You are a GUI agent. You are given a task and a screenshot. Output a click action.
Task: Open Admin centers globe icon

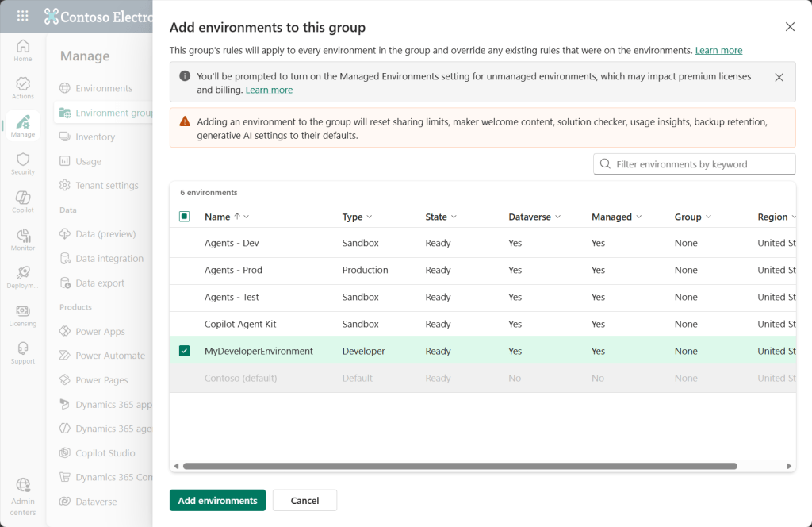pos(23,484)
